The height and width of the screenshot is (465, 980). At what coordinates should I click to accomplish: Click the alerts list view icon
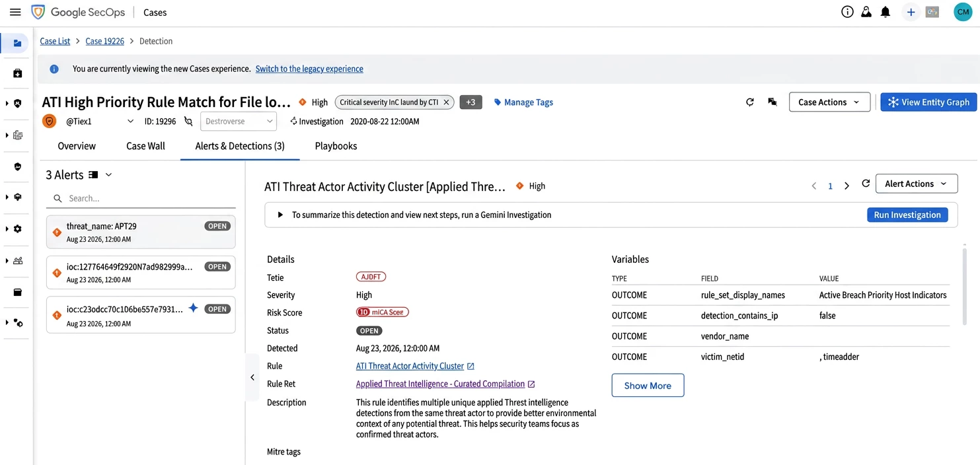93,175
